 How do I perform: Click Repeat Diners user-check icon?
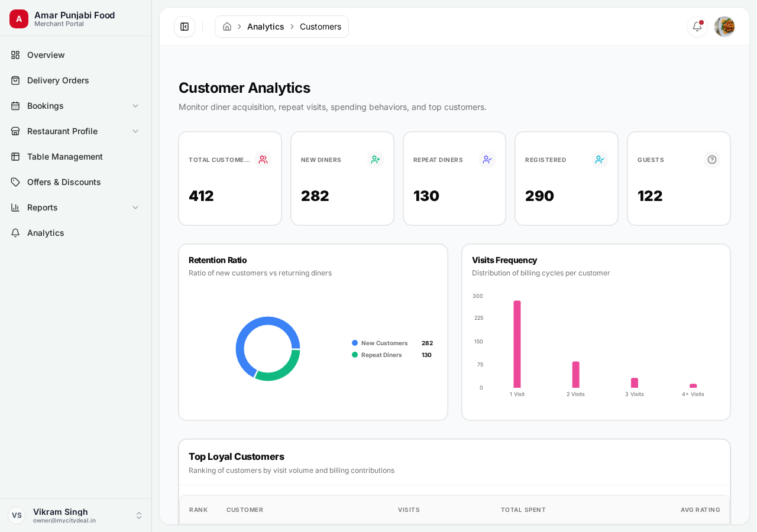[x=487, y=160]
